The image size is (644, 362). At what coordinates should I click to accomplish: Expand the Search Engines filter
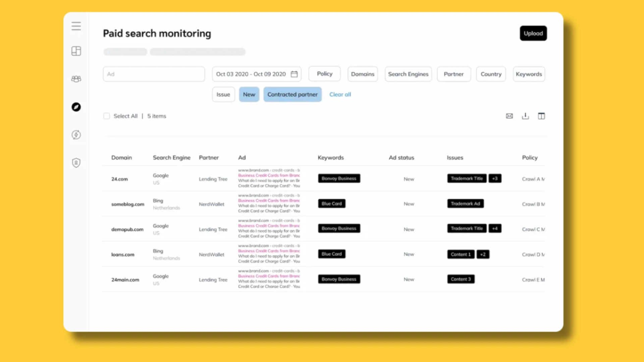coord(408,74)
